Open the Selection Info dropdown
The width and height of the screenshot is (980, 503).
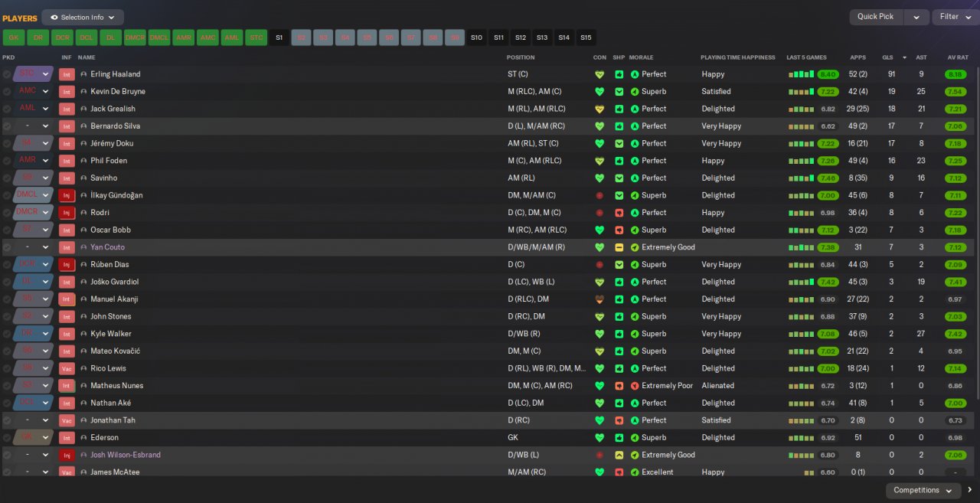click(x=83, y=17)
